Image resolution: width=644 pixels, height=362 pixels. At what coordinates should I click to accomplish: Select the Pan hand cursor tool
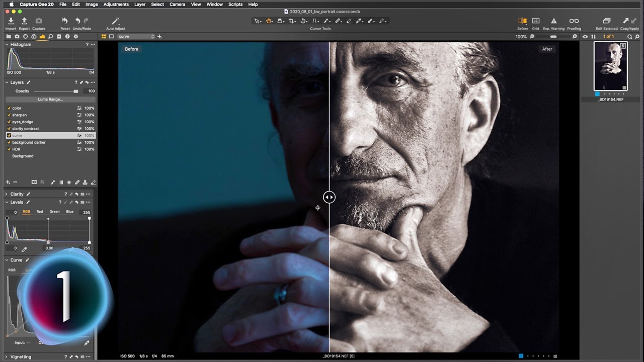tap(269, 21)
